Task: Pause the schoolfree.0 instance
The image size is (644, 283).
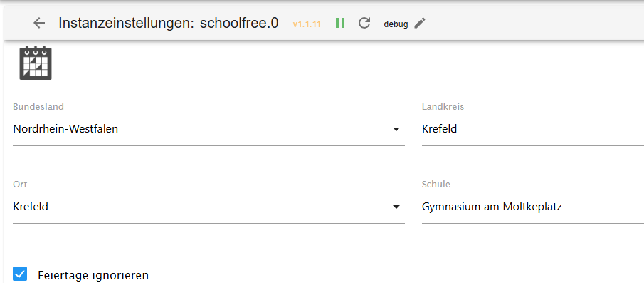Action: point(340,23)
